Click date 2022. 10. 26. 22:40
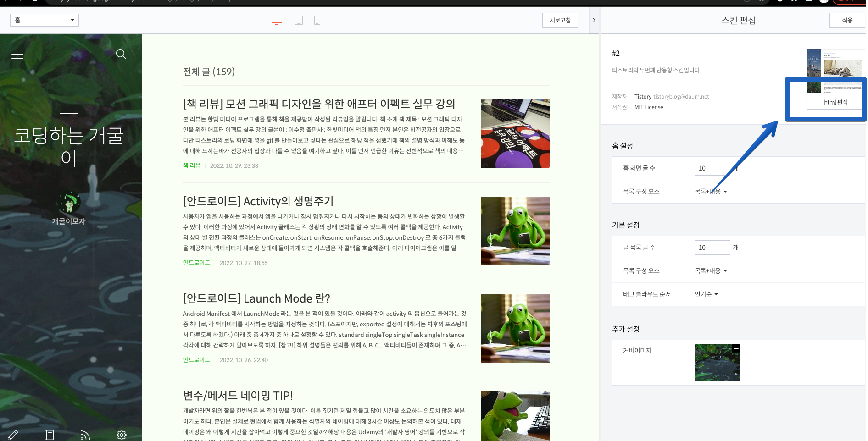Viewport: 868px width, 441px height. 244,360
